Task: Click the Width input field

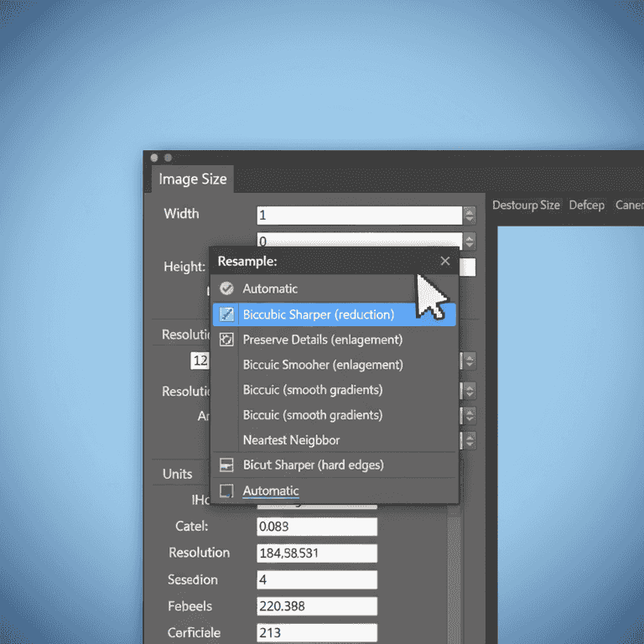Action: coord(359,216)
